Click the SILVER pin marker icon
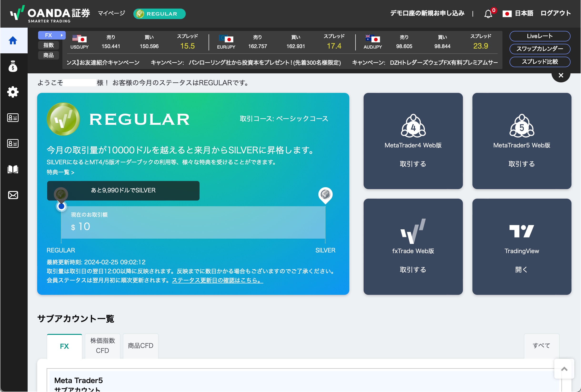 (325, 195)
